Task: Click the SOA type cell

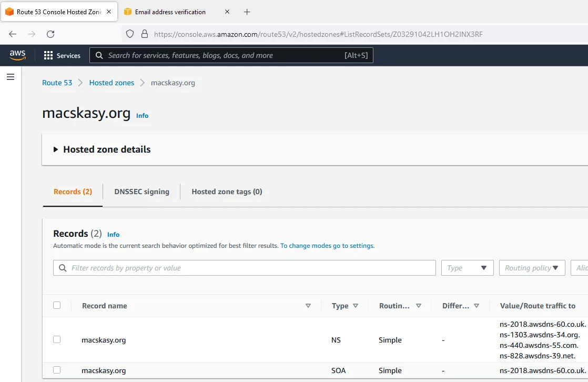Action: pos(338,370)
